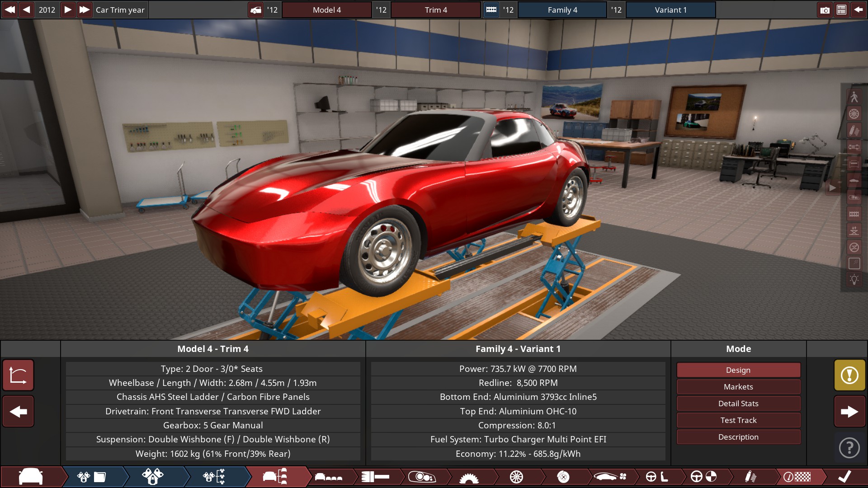Click the 'Compression: 8.0:1' row

(x=518, y=425)
